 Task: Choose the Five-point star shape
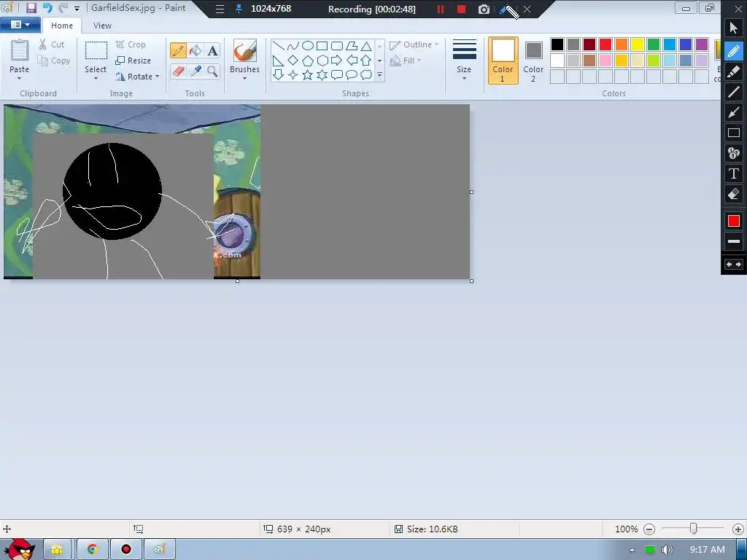point(308,75)
